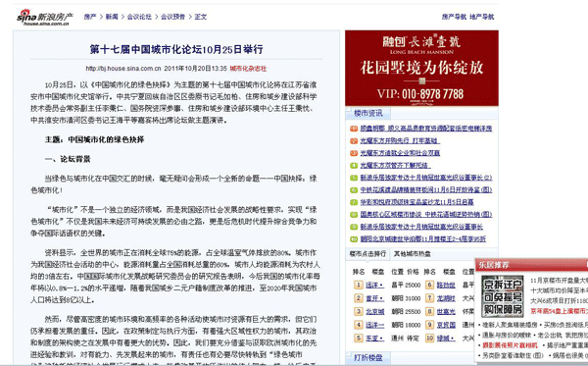Screen dimensions: 588x366
Task: Click number 1 badge beside the first 楼市资讯 headline
Action: click(x=354, y=129)
